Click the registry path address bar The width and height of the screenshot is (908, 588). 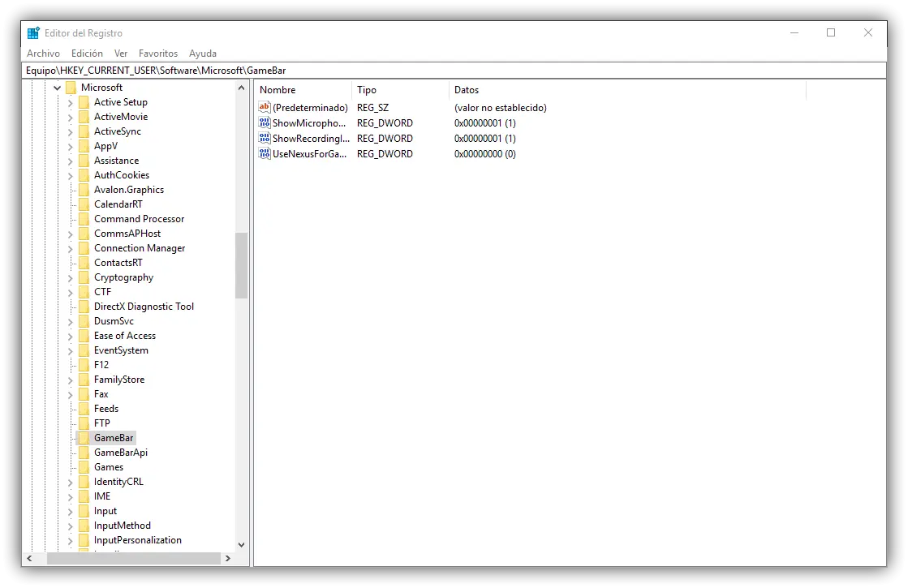[x=454, y=71]
